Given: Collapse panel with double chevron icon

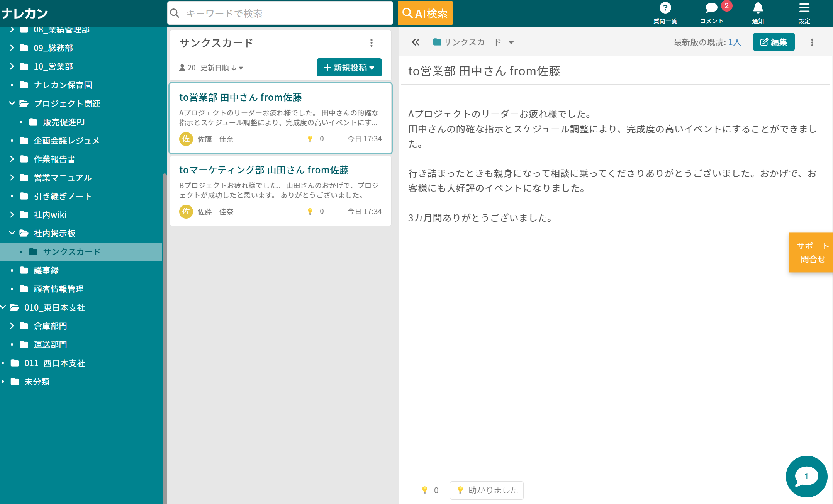Looking at the screenshot, I should [416, 42].
